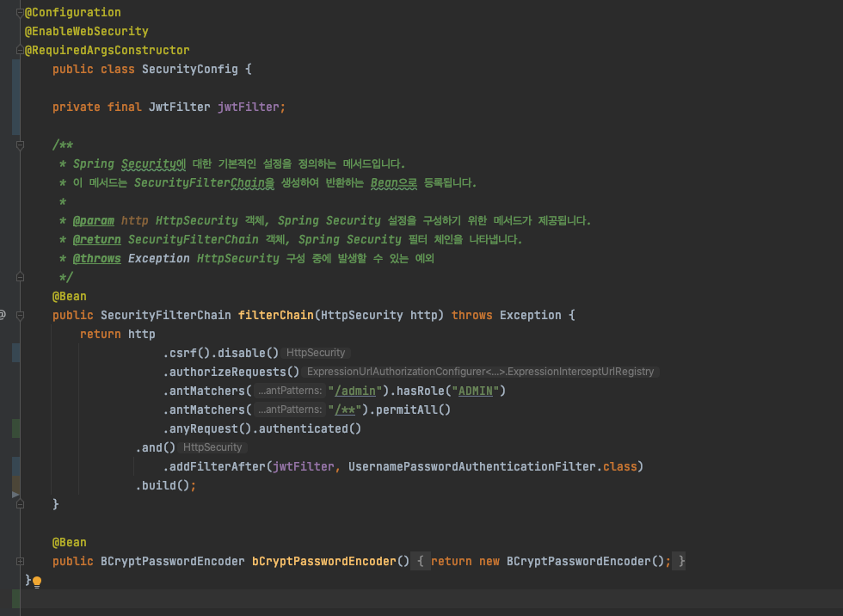Click the authenticated() call
843x616 pixels.
point(311,428)
